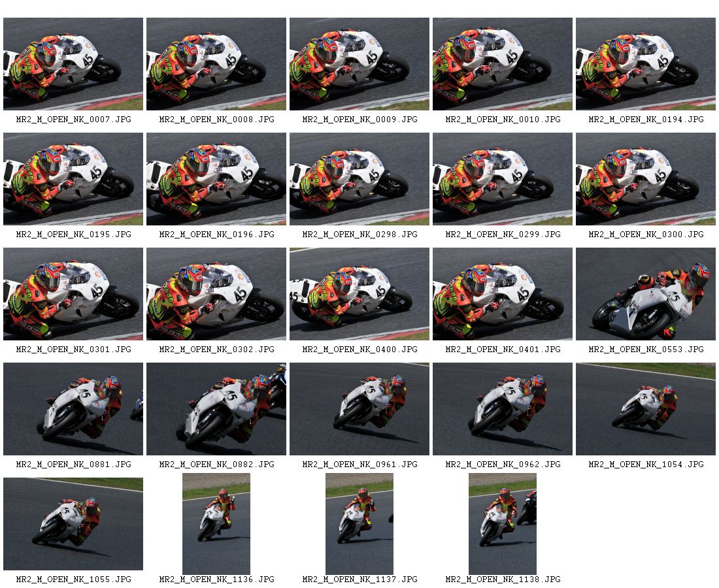Select portrait photo MR2_M_OPEN_NK_1136.JPG
Image resolution: width=719 pixels, height=588 pixels.
click(216, 524)
